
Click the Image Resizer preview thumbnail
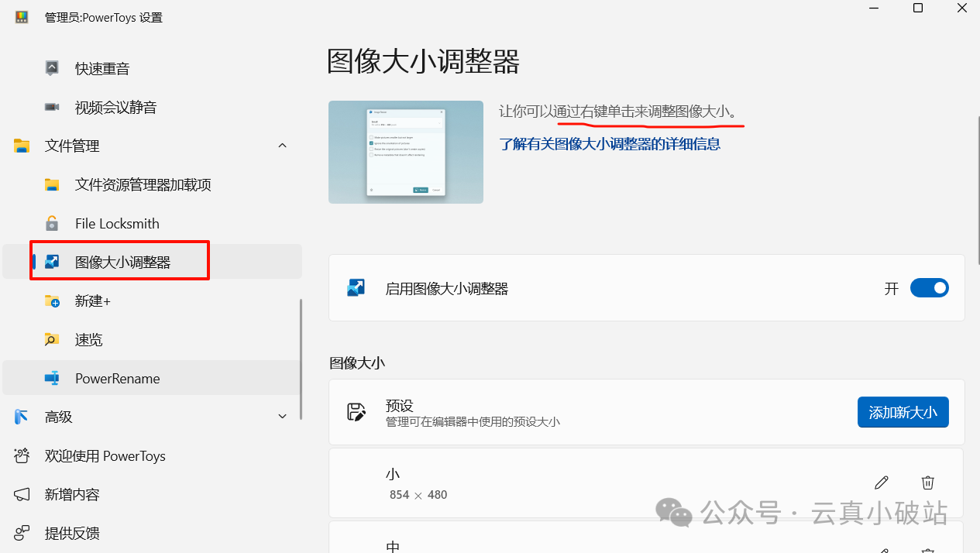pos(406,152)
